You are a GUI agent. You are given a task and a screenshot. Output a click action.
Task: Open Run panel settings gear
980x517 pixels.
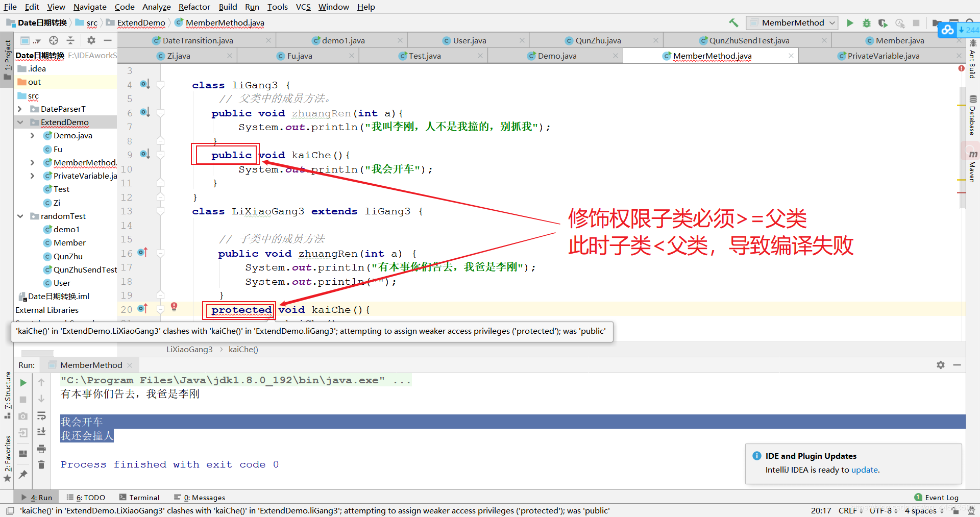[x=941, y=365]
